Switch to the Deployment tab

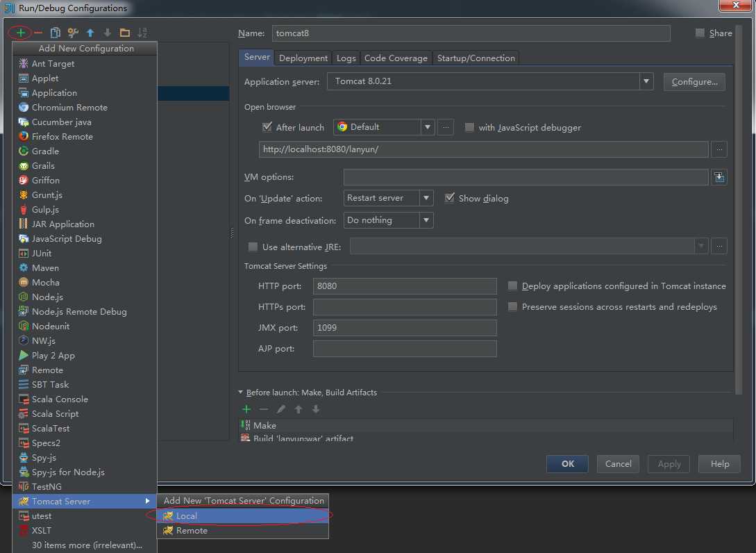click(x=303, y=58)
